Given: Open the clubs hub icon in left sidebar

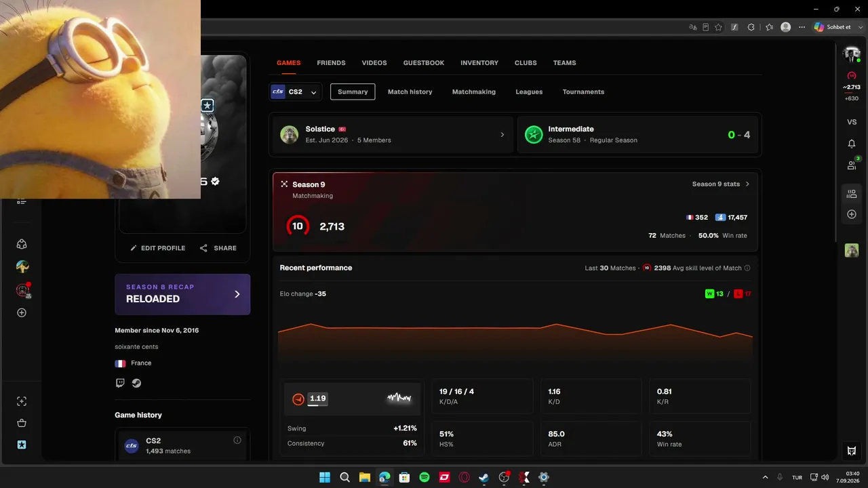Looking at the screenshot, I should click(x=22, y=244).
